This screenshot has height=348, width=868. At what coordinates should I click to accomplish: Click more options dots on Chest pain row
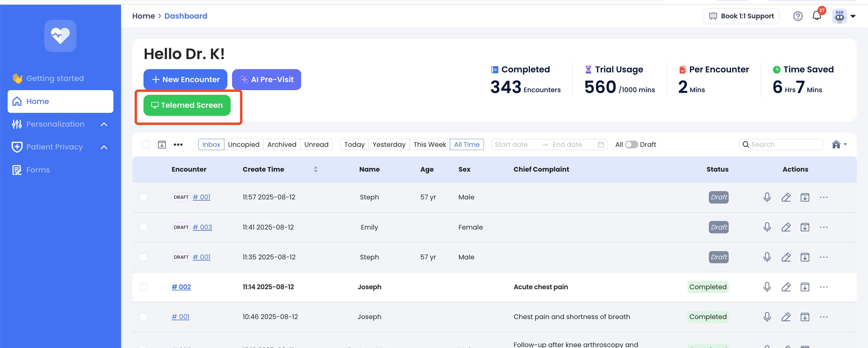click(x=823, y=317)
